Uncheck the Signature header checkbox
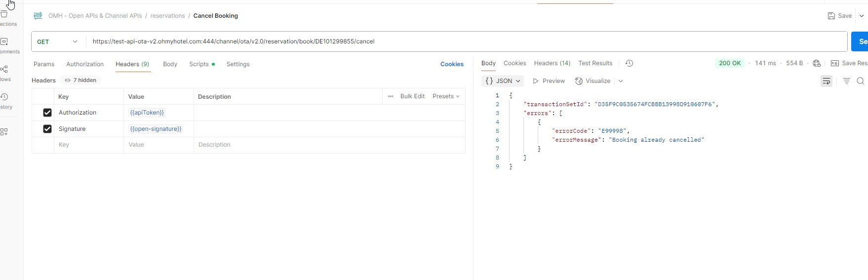The width and height of the screenshot is (868, 280). click(47, 129)
